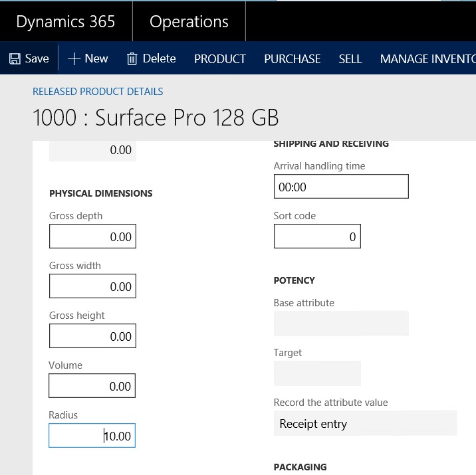
Task: Open the Record the attribute value dropdown
Action: (x=365, y=424)
